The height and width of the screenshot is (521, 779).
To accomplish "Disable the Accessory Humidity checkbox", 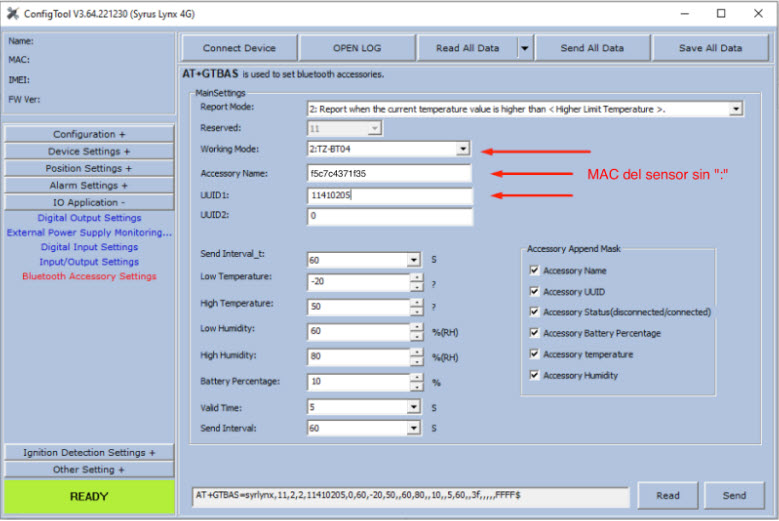I will click(535, 375).
